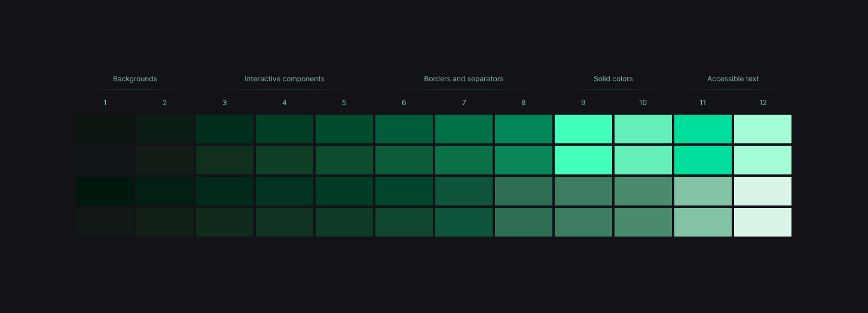Select the top-row swatch under step 3
Screen dimensions: 868x313
tap(225, 129)
